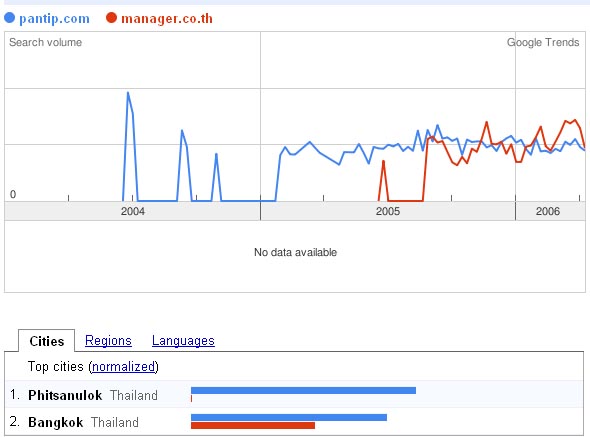Screen dimensions: 590x437
Task: Open the normalized link
Action: click(123, 366)
